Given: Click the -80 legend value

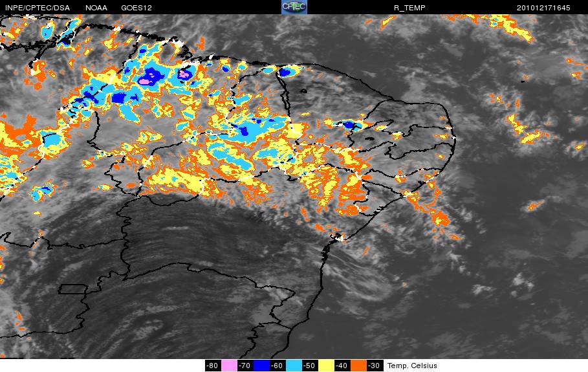Looking at the screenshot, I should click(x=213, y=366).
